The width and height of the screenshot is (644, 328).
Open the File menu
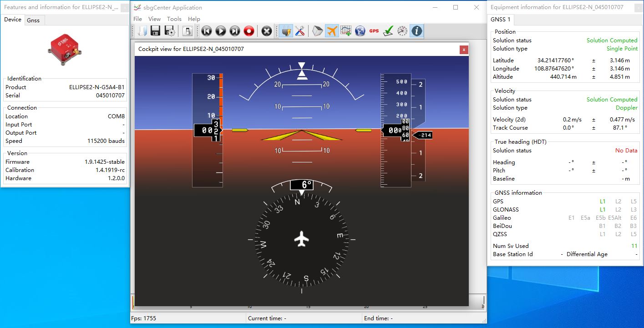(137, 19)
